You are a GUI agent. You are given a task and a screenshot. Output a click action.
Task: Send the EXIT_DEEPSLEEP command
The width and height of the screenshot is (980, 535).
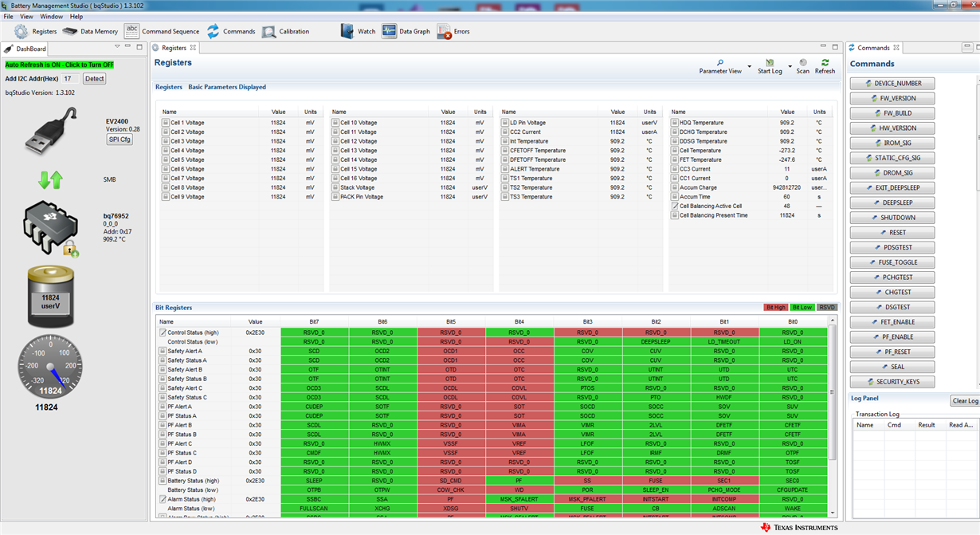point(892,188)
